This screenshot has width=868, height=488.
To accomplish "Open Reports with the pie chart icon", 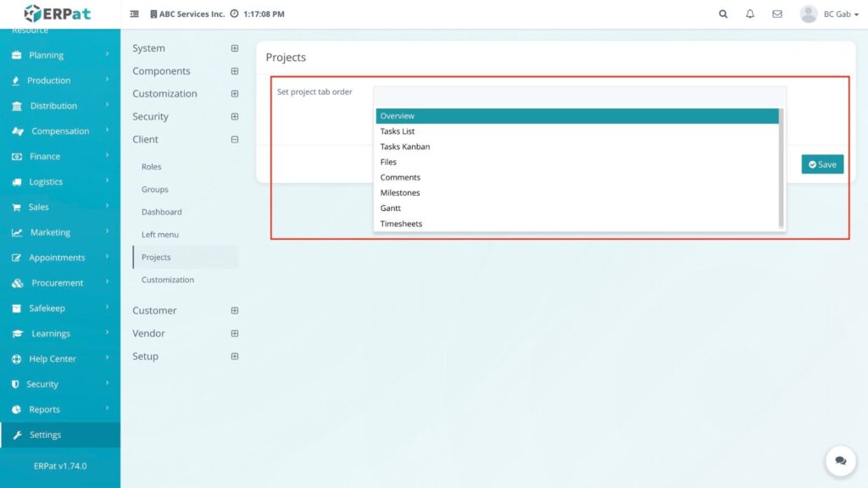I will pyautogui.click(x=44, y=409).
